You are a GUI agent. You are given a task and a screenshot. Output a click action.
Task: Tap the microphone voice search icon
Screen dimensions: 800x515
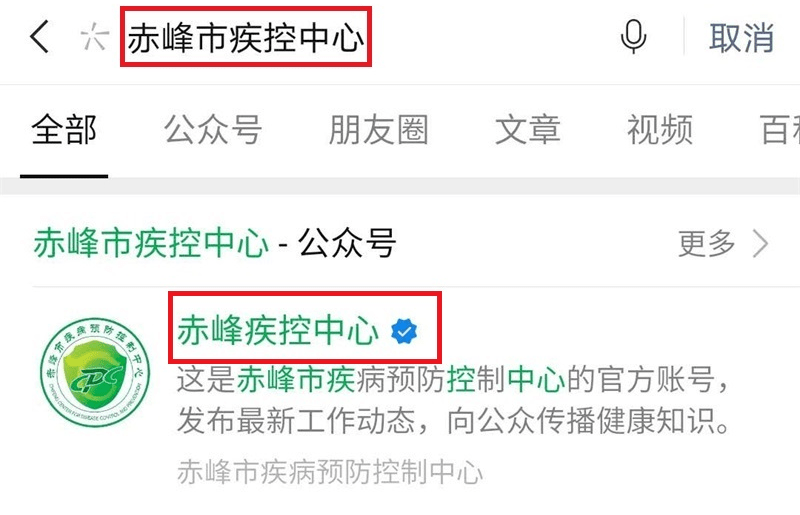(x=633, y=37)
